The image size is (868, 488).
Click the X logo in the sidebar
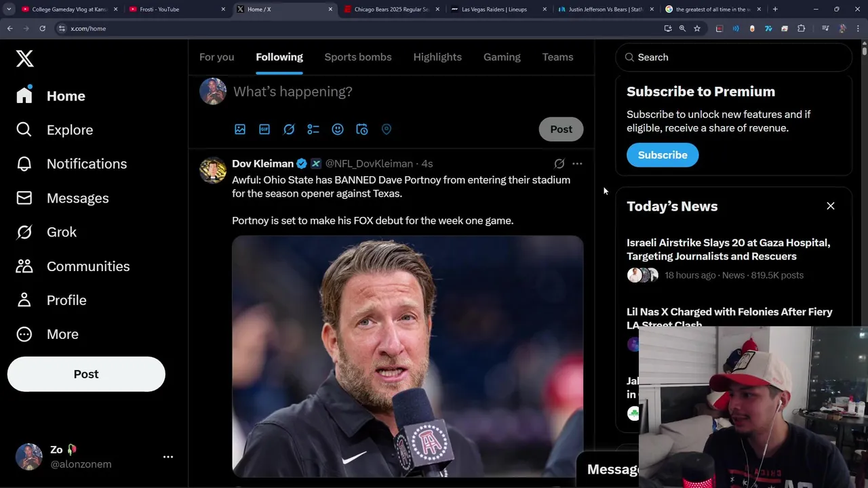(24, 58)
